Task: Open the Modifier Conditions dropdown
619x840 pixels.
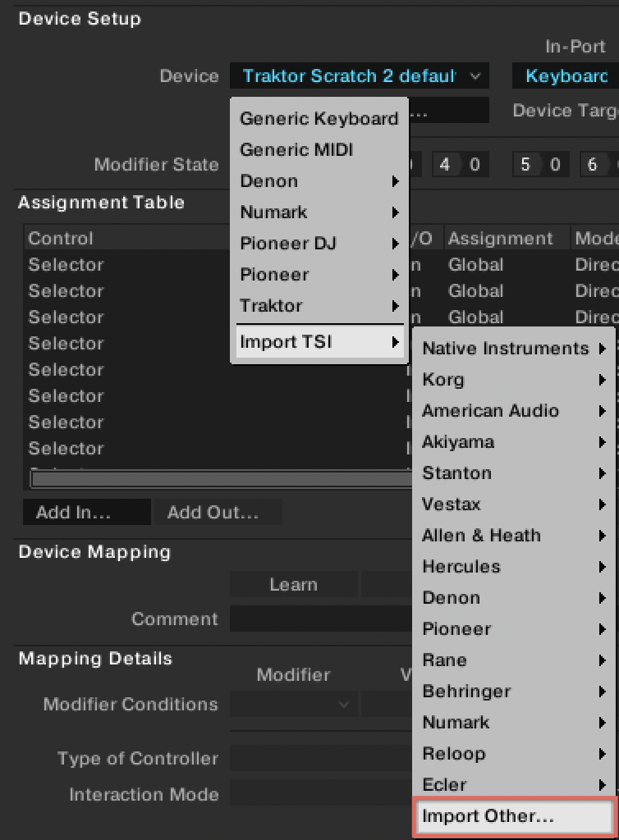Action: 294,704
